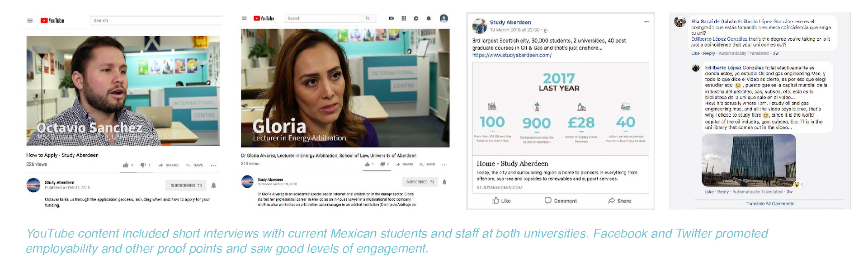
Task: Click search field in first YouTube window
Action: (x=156, y=20)
